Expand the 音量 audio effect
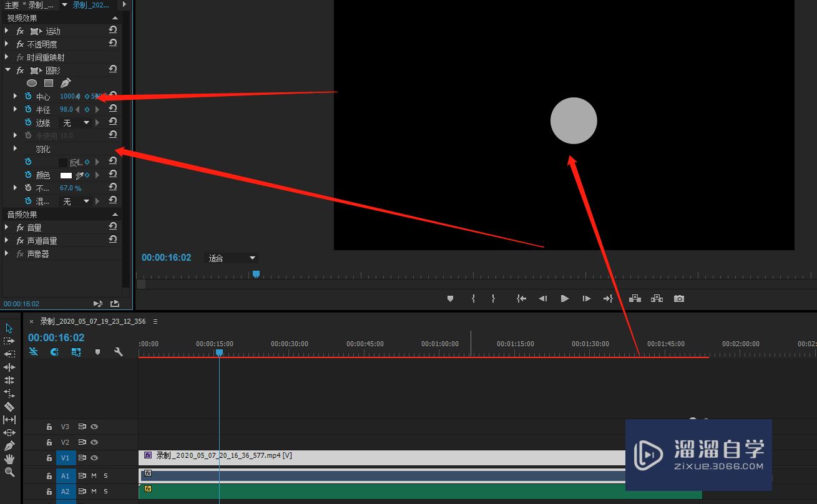Screen dimensions: 817x504 coord(7,227)
